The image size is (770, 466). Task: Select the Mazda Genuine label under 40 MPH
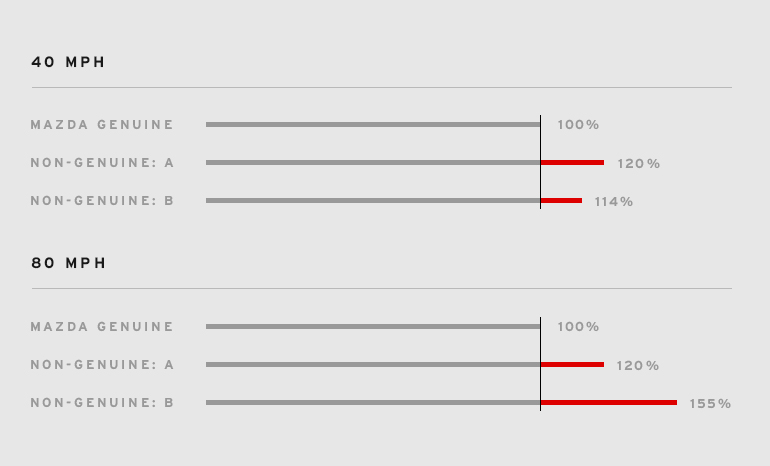point(102,125)
